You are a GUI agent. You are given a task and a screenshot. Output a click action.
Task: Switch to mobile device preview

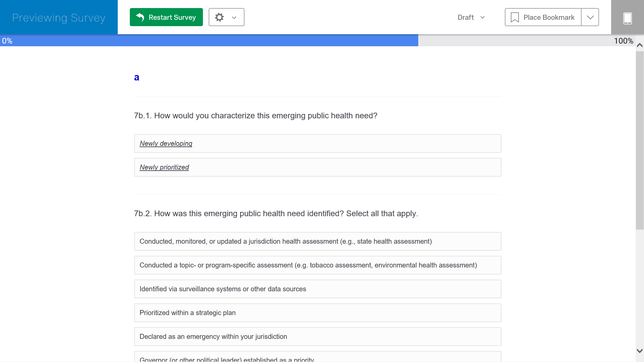(627, 18)
